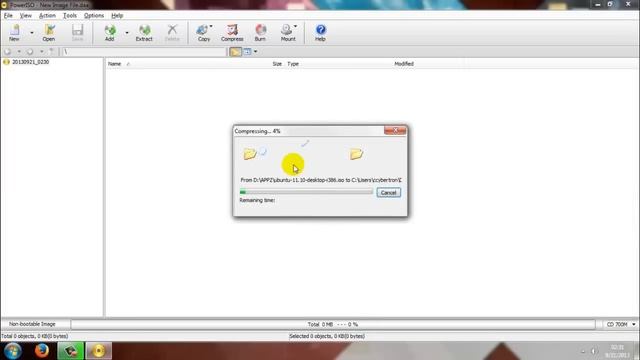Click the Open toolbar icon
Screen dimensions: 640x360
coord(49,33)
